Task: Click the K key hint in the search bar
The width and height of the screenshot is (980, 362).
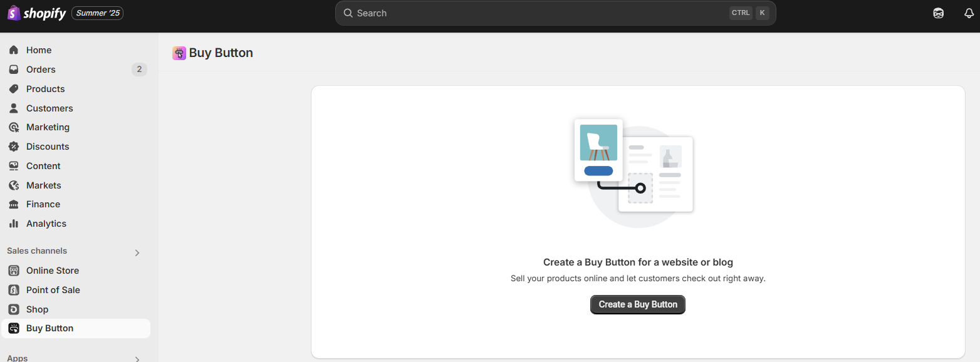Action: click(x=762, y=13)
